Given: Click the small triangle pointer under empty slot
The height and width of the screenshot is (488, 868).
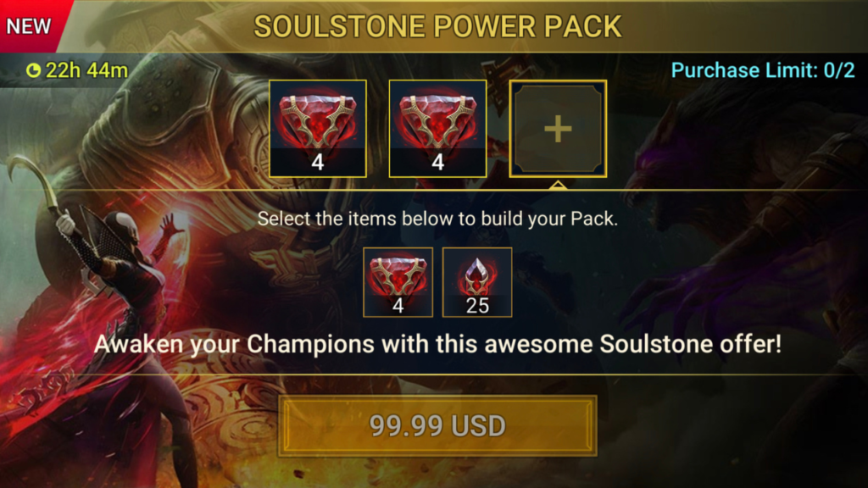Looking at the screenshot, I should 558,185.
